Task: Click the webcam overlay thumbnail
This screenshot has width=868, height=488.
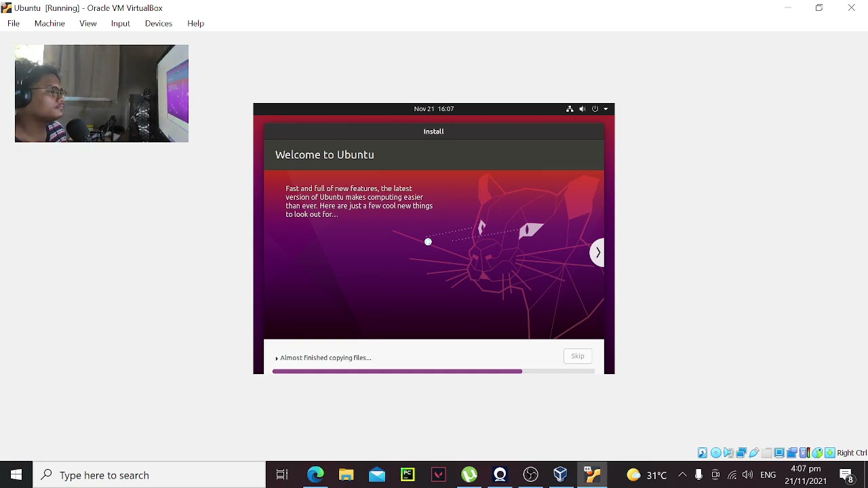Action: pos(102,94)
